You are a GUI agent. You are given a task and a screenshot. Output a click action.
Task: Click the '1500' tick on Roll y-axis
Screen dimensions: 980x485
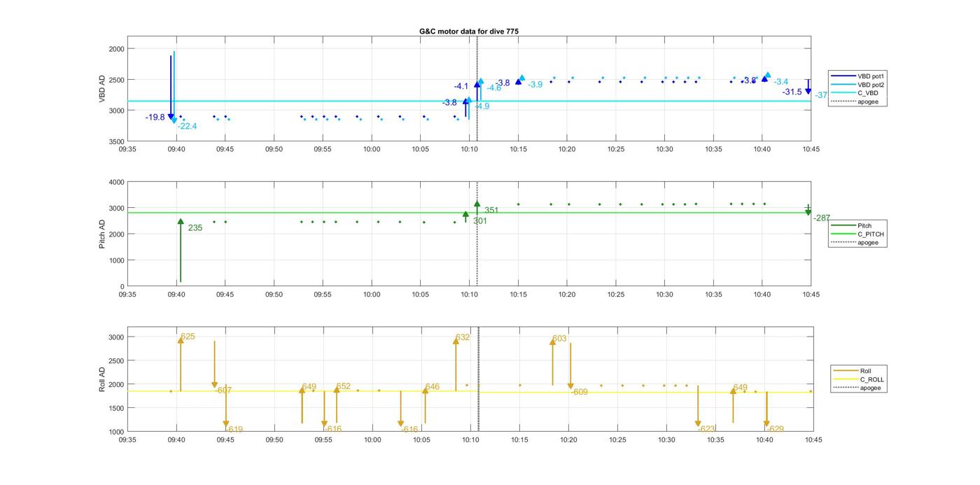(x=115, y=408)
